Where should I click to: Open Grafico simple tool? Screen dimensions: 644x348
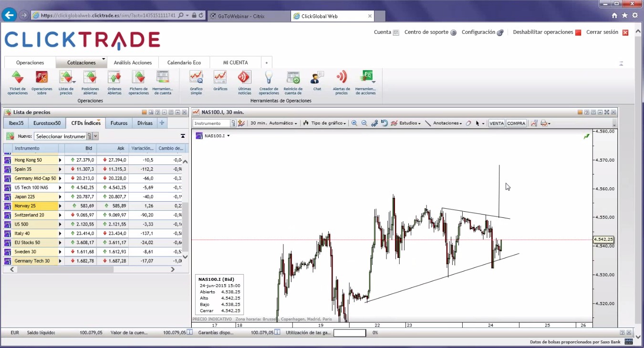pos(196,82)
